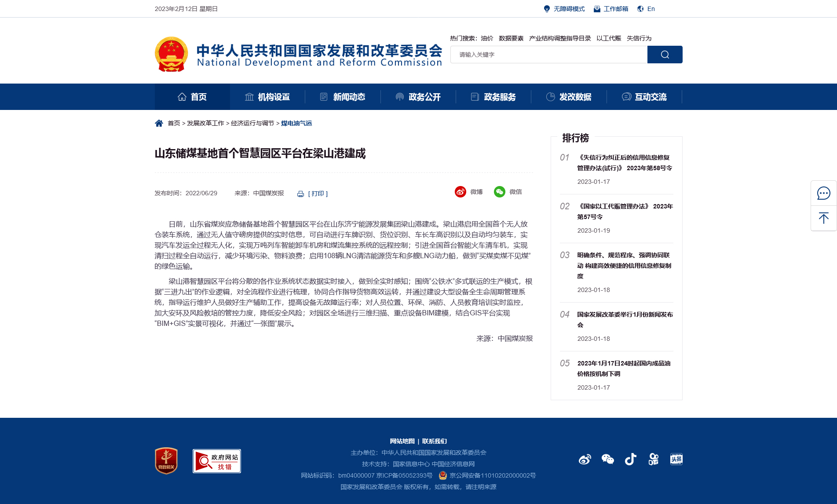Open 网站地图 footer link

pyautogui.click(x=402, y=441)
